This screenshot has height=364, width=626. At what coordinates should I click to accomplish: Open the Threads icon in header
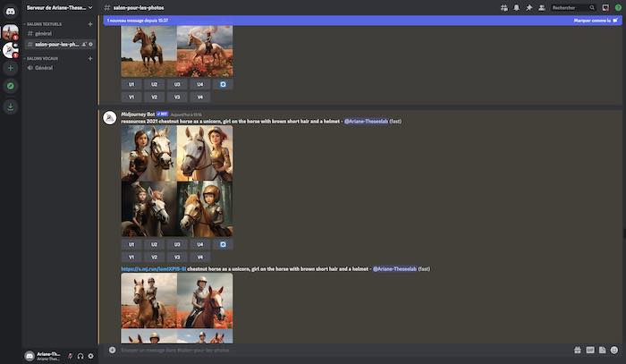click(x=504, y=7)
